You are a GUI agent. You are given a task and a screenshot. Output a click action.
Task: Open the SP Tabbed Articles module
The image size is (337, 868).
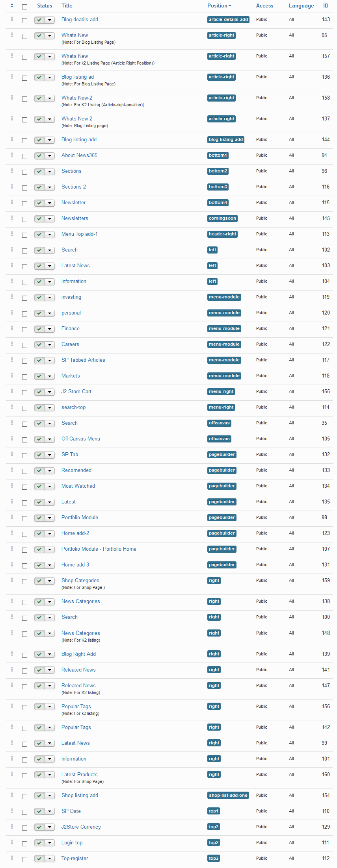coord(83,360)
